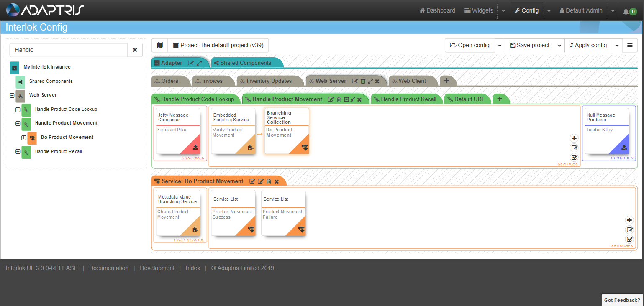Select the Metadata Value Branching Service card

coord(178,213)
